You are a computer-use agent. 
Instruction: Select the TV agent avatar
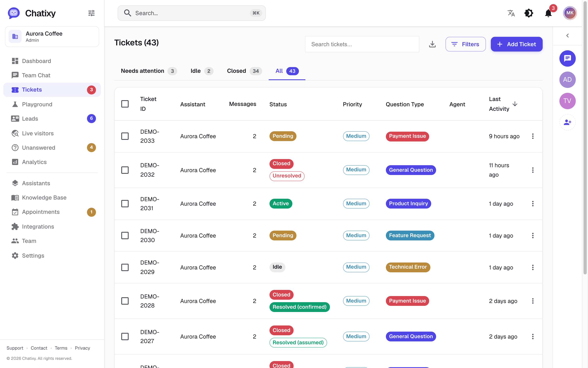coord(567,101)
